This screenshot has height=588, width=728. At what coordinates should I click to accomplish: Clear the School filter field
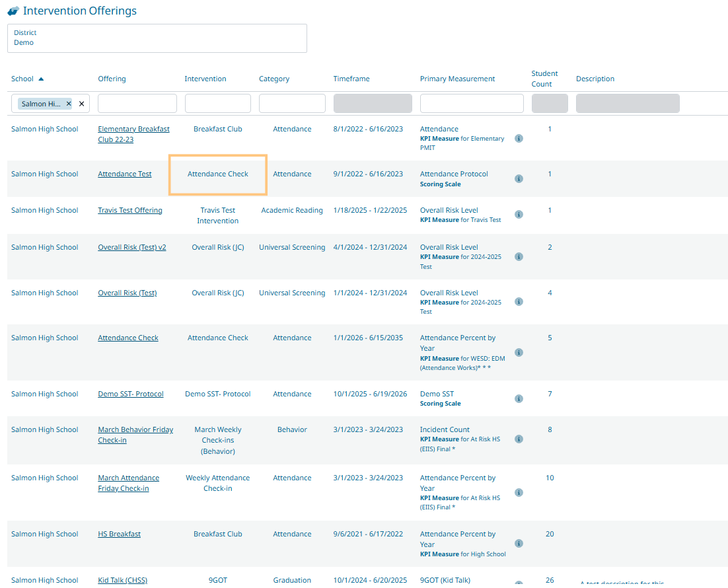pos(82,104)
